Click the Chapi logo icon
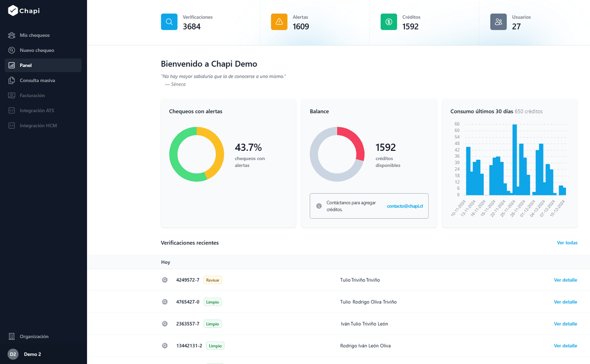Viewport: 590px width, 364px height. coord(13,11)
